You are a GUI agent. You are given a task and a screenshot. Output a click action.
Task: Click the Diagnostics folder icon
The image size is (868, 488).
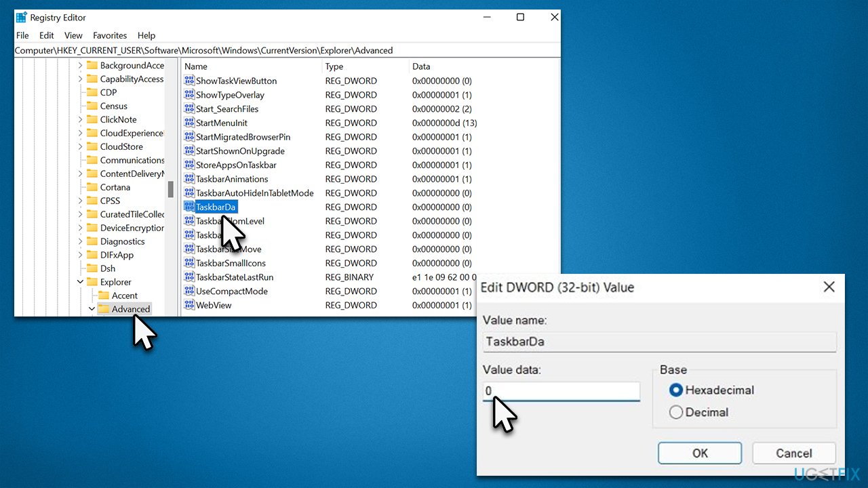[x=92, y=241]
